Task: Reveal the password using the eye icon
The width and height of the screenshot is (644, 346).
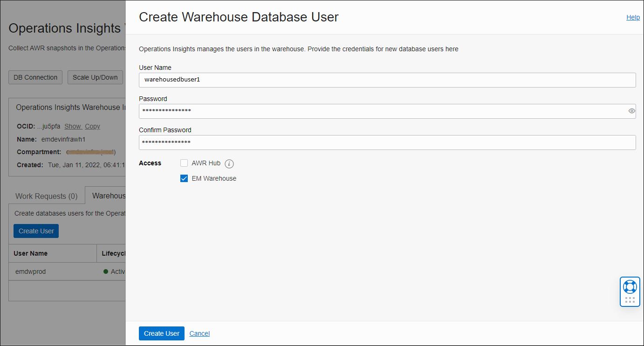Action: pos(631,111)
